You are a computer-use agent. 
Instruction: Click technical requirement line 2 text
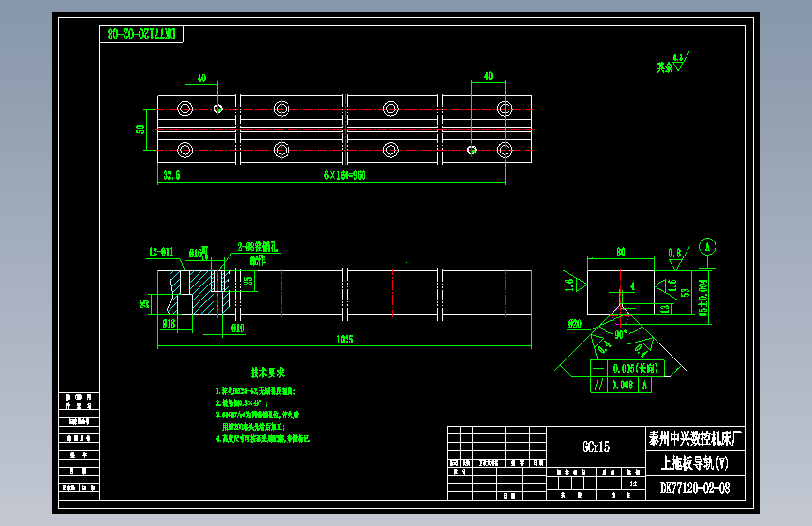click(242, 402)
